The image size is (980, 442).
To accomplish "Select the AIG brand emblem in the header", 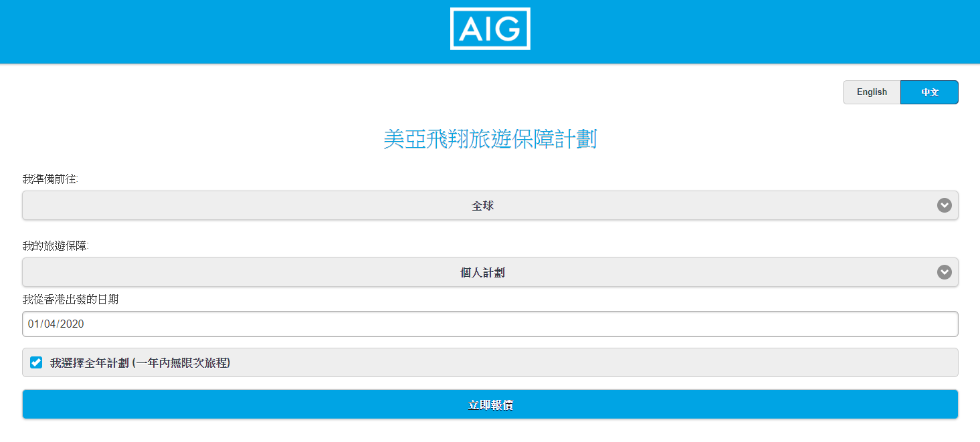I will click(x=490, y=29).
